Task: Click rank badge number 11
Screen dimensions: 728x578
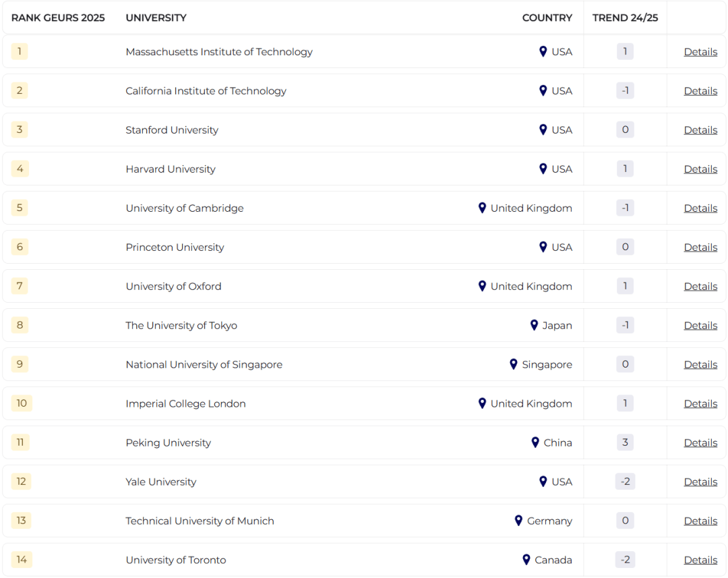Action: pos(20,442)
